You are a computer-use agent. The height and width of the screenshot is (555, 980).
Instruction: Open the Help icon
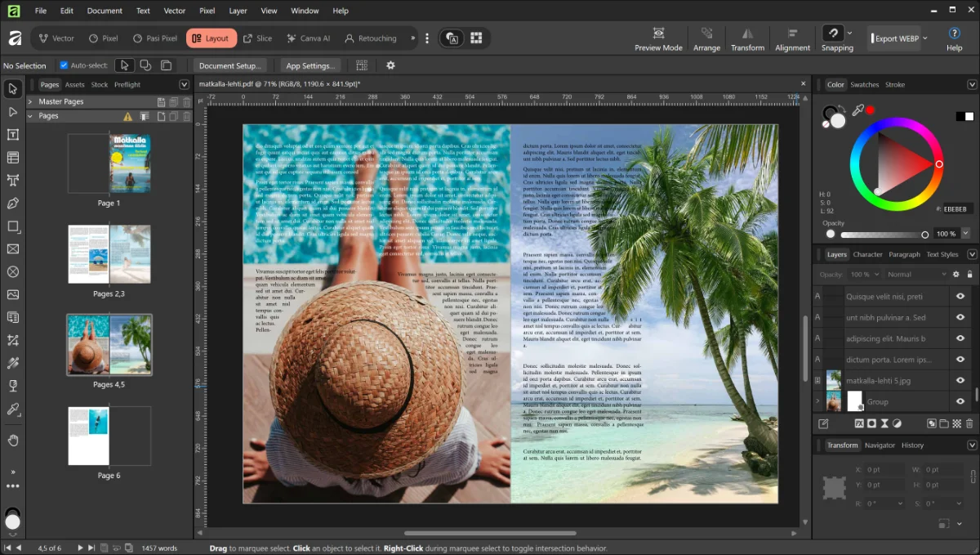click(x=954, y=34)
